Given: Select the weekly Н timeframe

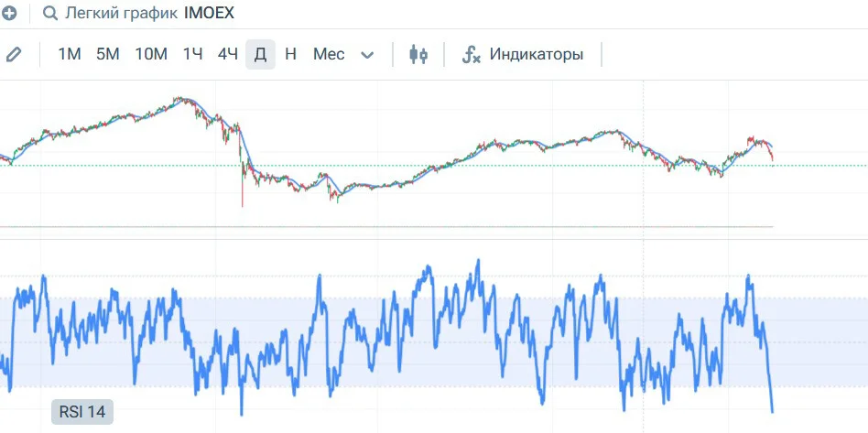Looking at the screenshot, I should 290,54.
